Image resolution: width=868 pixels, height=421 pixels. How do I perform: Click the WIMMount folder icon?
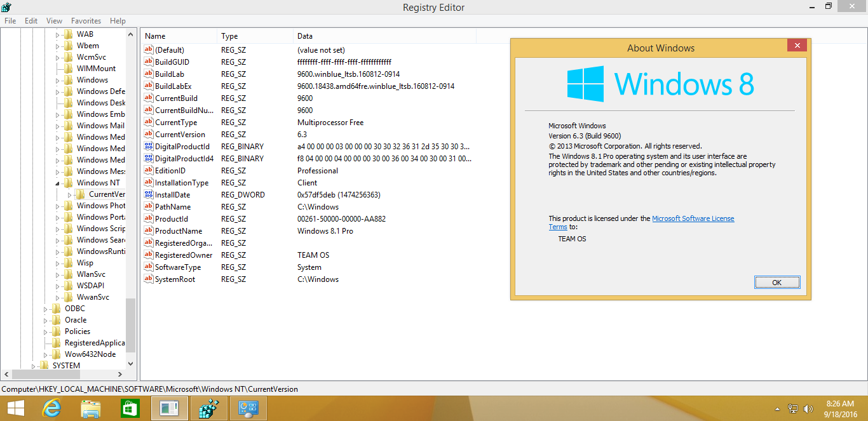point(68,69)
